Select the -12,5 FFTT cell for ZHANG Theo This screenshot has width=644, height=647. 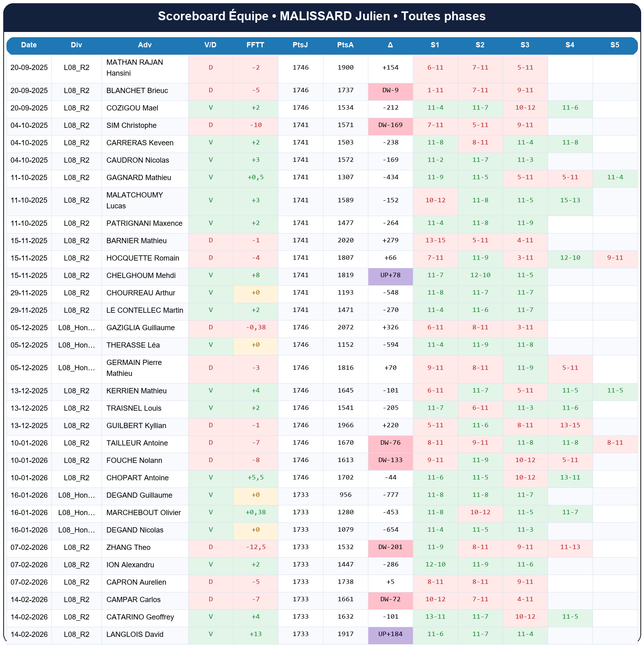tap(255, 547)
